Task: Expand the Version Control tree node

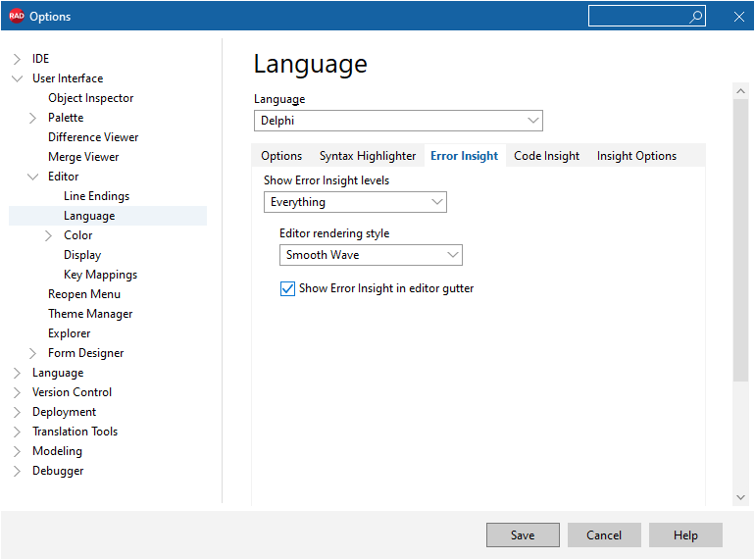Action: point(17,393)
